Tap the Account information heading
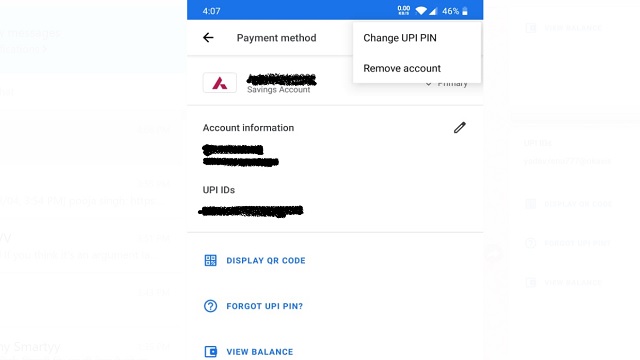The width and height of the screenshot is (640, 360). tap(248, 128)
